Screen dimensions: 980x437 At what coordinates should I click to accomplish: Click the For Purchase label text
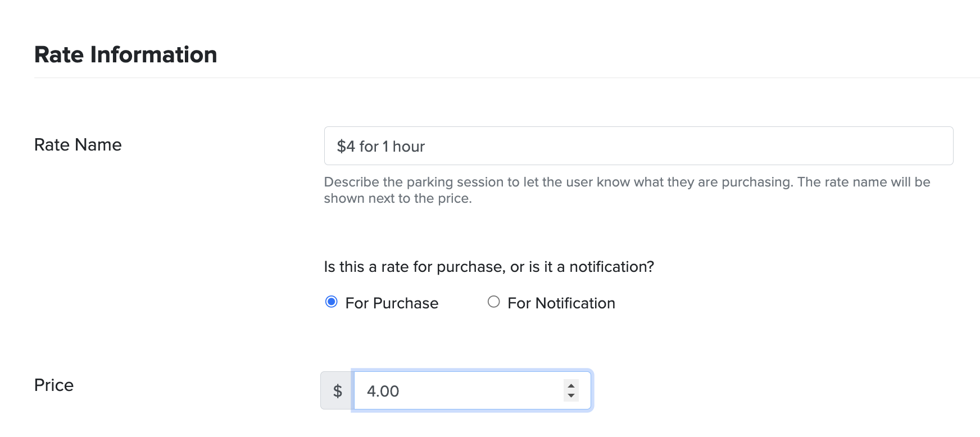coord(392,303)
